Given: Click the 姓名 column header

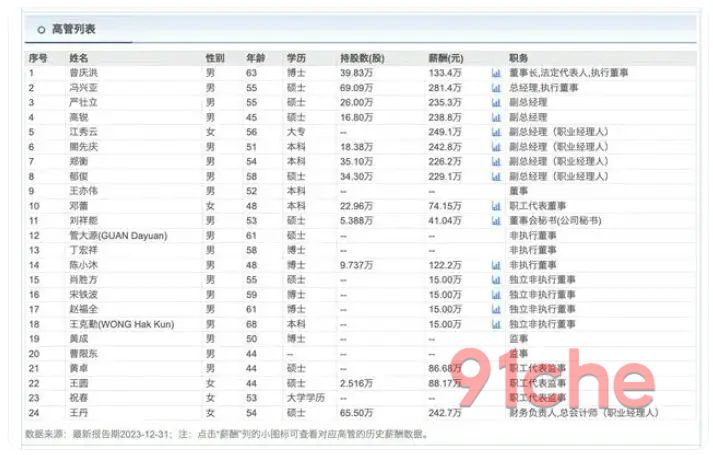Looking at the screenshot, I should point(78,59).
